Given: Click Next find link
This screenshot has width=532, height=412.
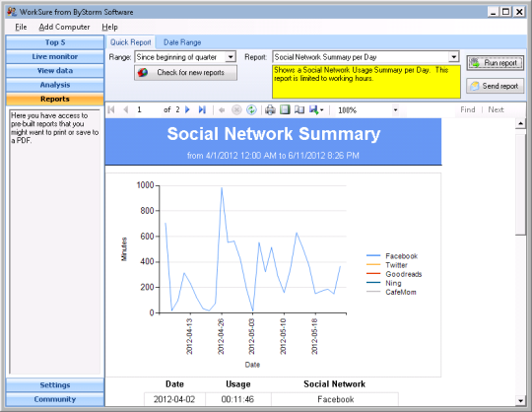Looking at the screenshot, I should click(496, 109).
